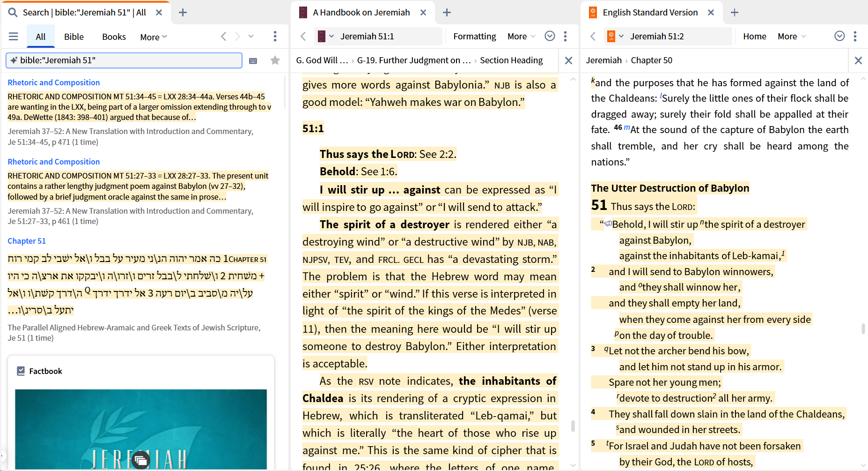Screen dimensions: 868x471
Task: Click the Factbook checkbox icon
Action: pos(21,371)
